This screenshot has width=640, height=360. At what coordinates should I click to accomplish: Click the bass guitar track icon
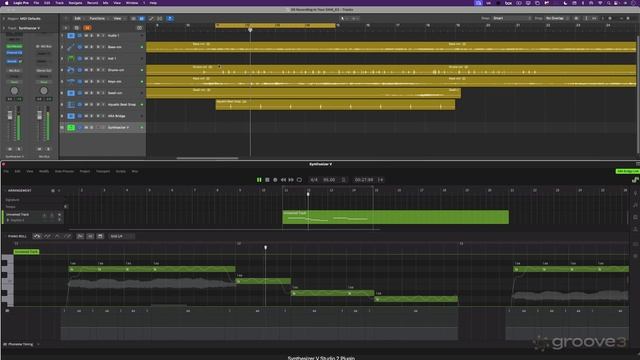pyautogui.click(x=71, y=47)
